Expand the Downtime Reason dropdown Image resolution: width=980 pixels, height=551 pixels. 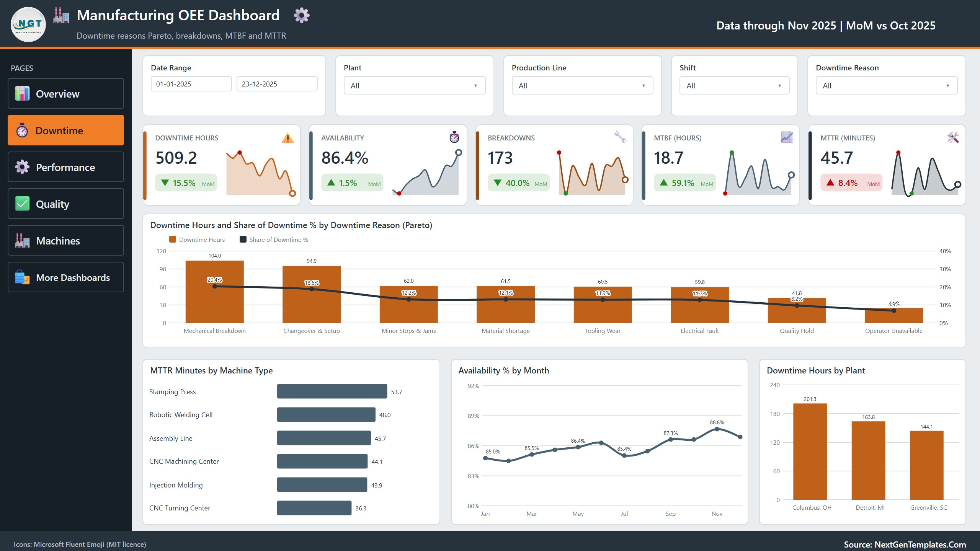coord(887,86)
